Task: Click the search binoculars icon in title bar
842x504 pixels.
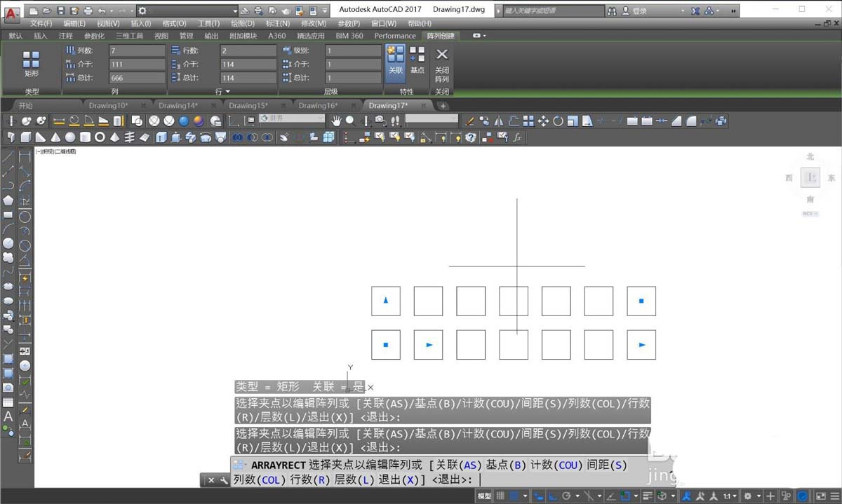Action: 613,11
